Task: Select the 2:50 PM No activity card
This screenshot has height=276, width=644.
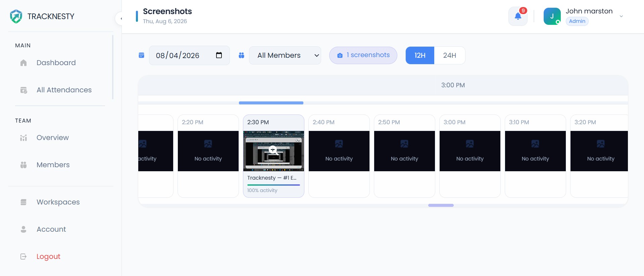Action: point(404,156)
